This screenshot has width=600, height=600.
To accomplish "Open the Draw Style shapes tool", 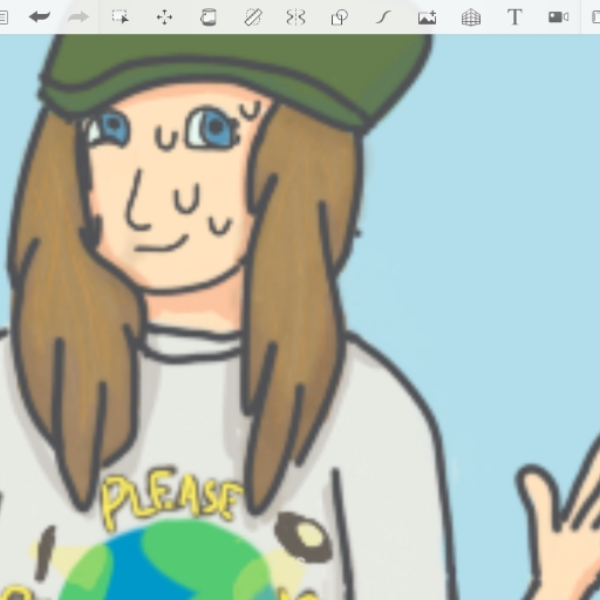I will click(x=339, y=17).
